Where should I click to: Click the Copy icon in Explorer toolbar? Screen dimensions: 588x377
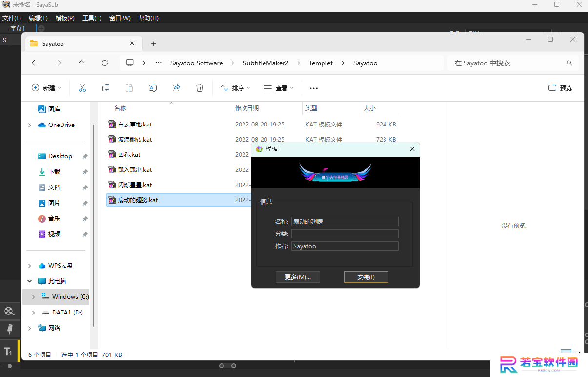click(x=106, y=88)
